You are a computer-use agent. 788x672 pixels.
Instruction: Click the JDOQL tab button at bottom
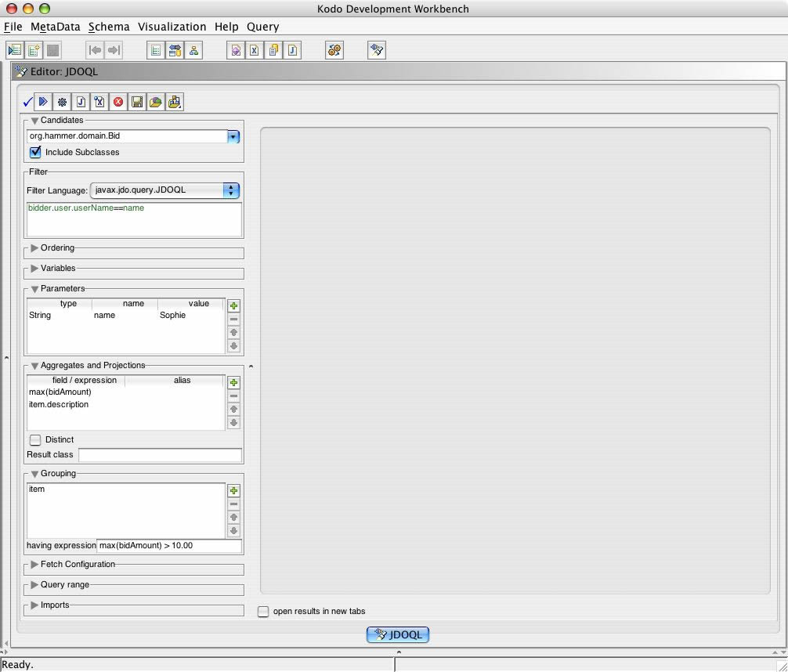click(398, 634)
